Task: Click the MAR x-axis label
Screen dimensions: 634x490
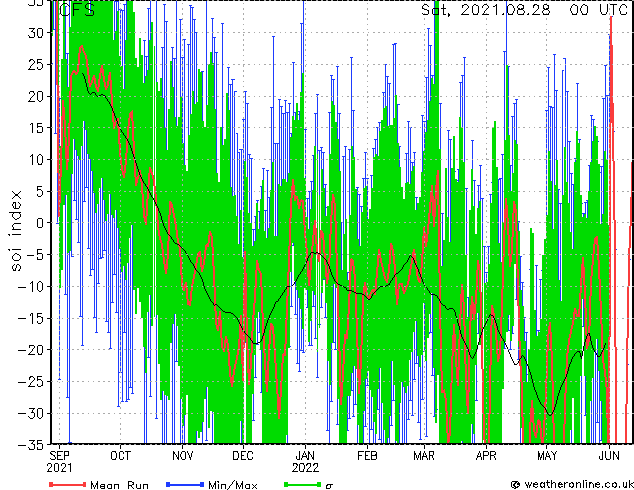Action: [x=424, y=456]
